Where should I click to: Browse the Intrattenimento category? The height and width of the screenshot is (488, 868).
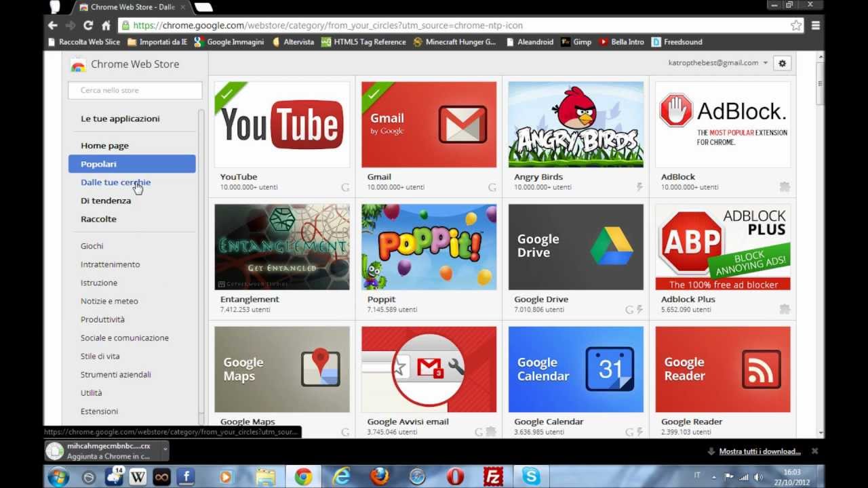[x=110, y=264]
